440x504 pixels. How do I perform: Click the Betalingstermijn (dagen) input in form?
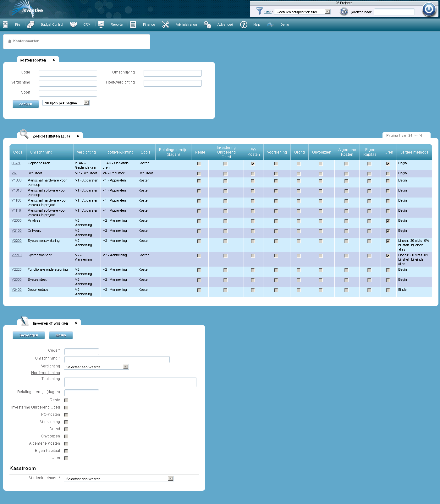click(x=82, y=393)
